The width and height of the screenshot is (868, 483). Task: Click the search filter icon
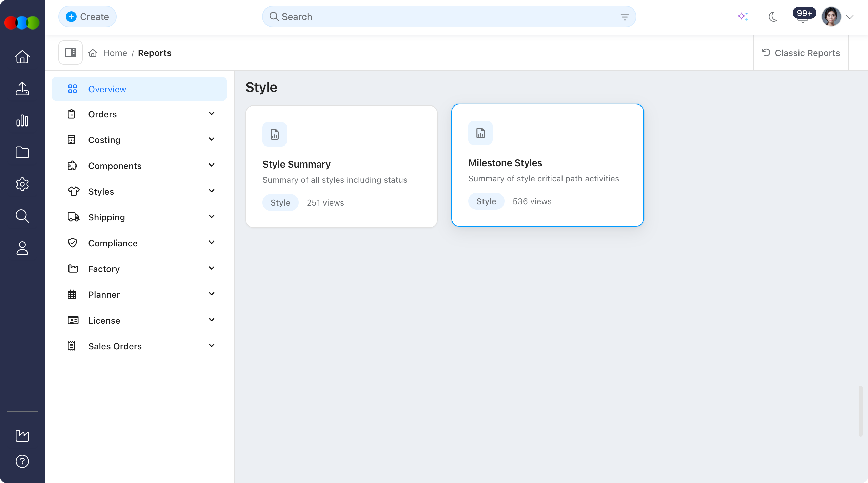click(625, 17)
